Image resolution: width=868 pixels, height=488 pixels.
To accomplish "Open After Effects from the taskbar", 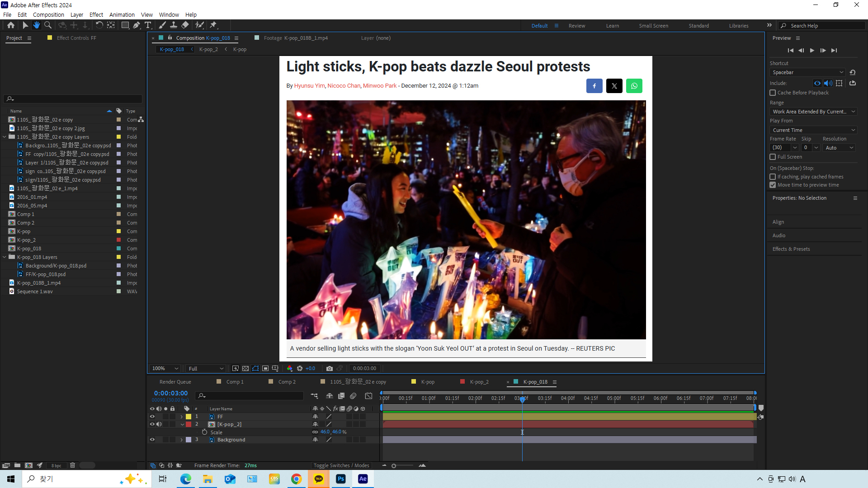I will click(363, 479).
